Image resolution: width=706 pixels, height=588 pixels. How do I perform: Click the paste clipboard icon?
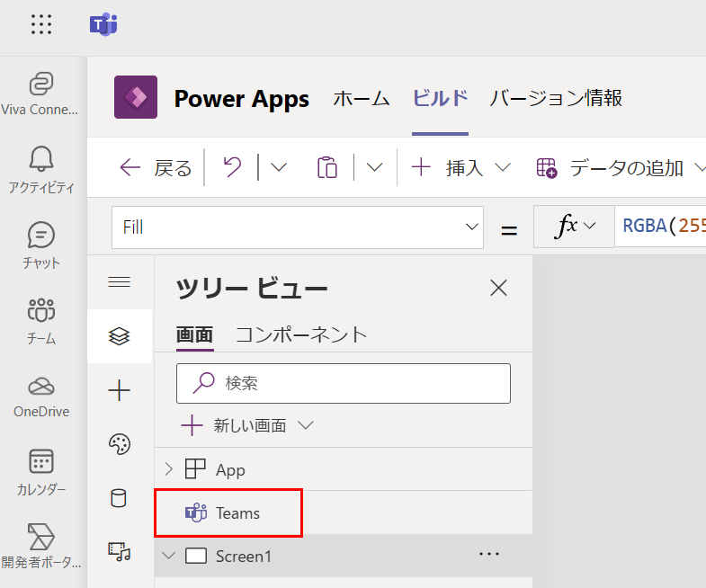pyautogui.click(x=327, y=167)
